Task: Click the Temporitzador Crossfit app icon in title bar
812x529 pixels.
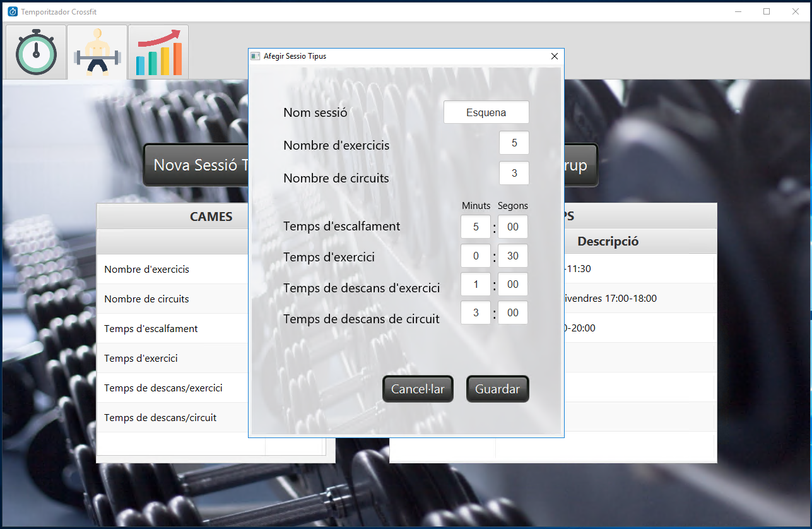Action: point(13,11)
